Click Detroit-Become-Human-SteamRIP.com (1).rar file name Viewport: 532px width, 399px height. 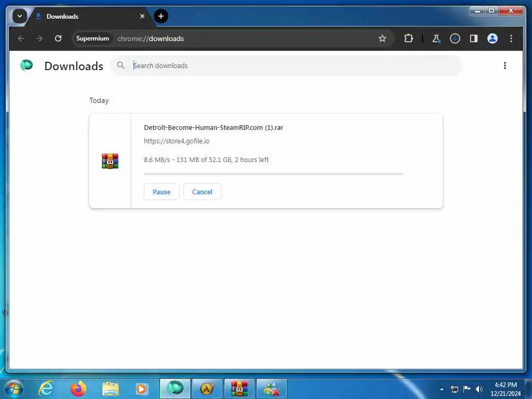(x=214, y=128)
